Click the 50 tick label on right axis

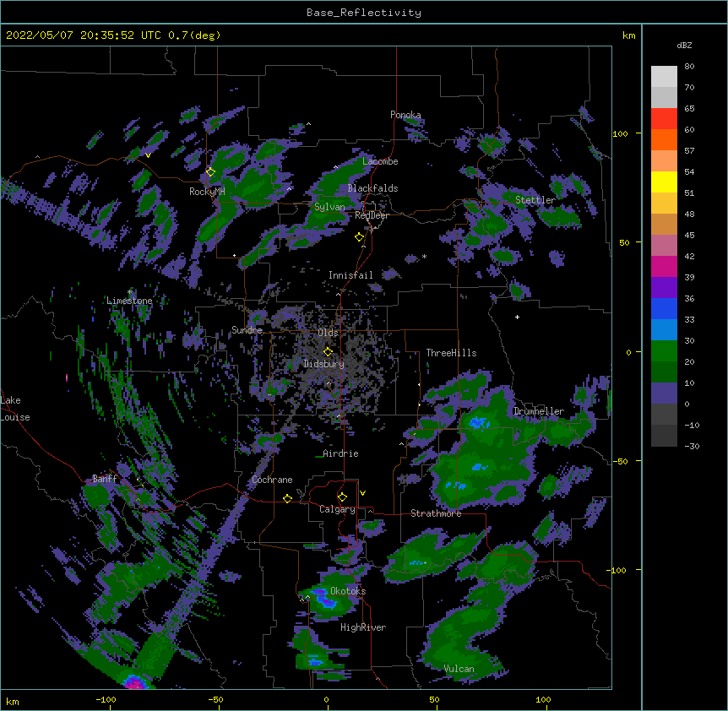624,242
